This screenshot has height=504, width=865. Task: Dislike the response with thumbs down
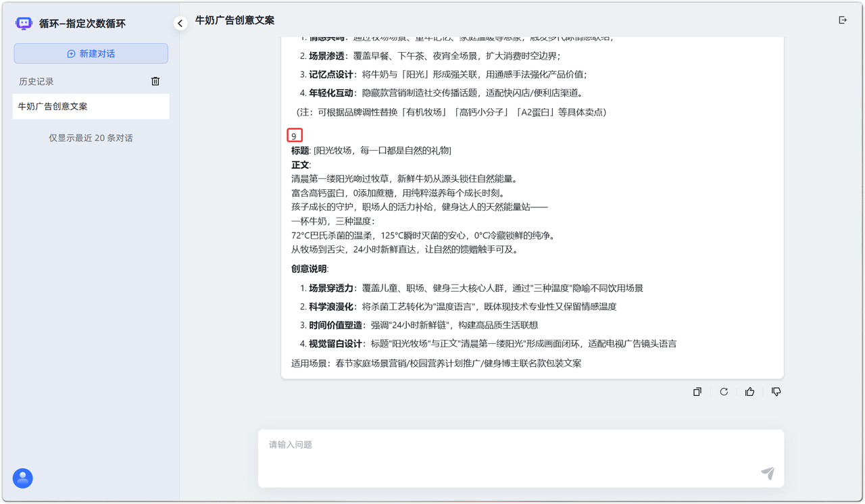pos(776,392)
